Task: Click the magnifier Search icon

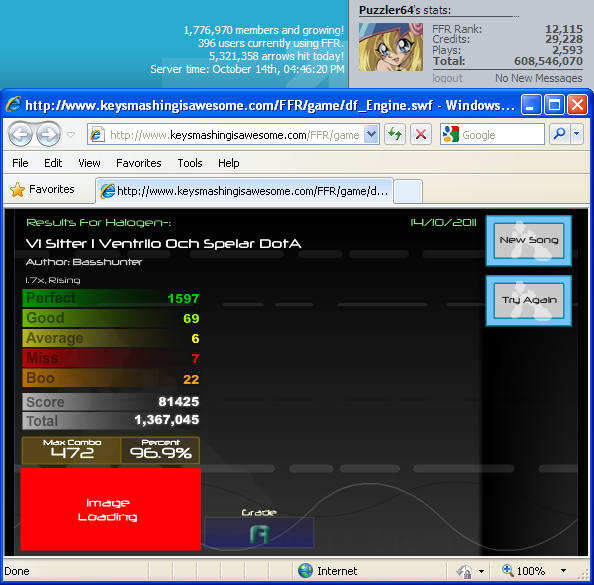Action: pos(558,134)
